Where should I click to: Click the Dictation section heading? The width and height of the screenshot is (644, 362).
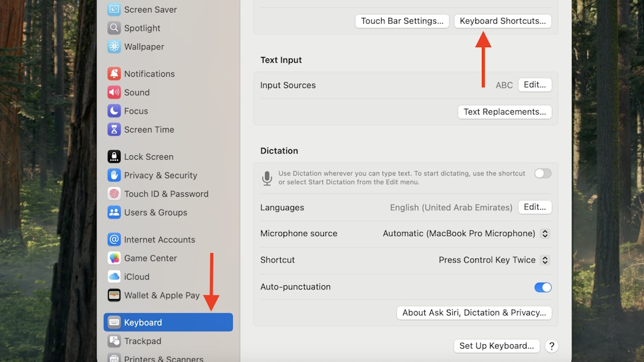(x=279, y=151)
